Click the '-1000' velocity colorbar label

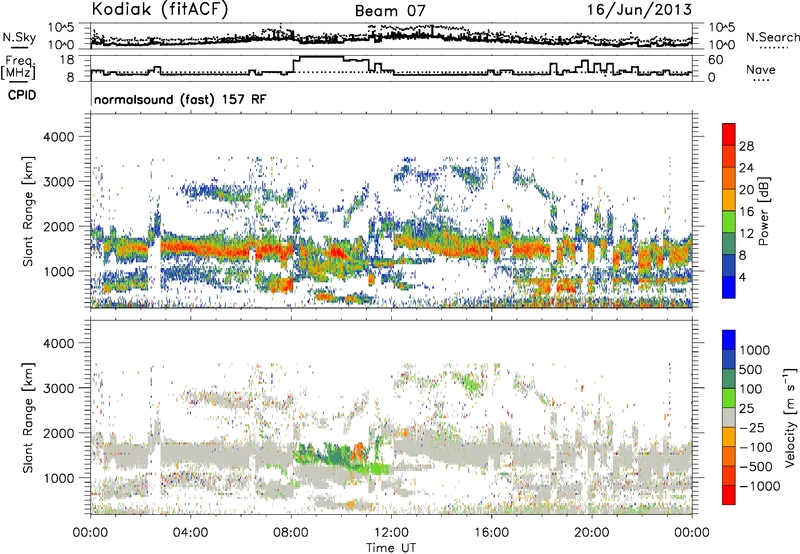click(x=759, y=486)
